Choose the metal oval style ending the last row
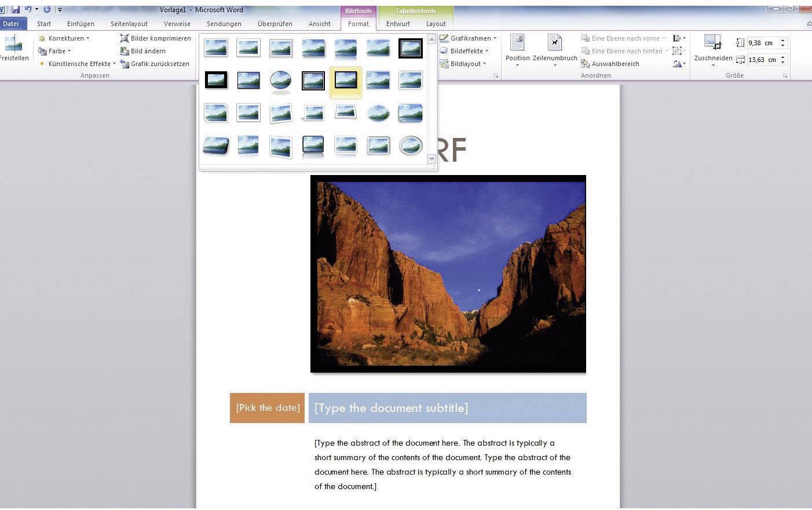 [x=411, y=145]
